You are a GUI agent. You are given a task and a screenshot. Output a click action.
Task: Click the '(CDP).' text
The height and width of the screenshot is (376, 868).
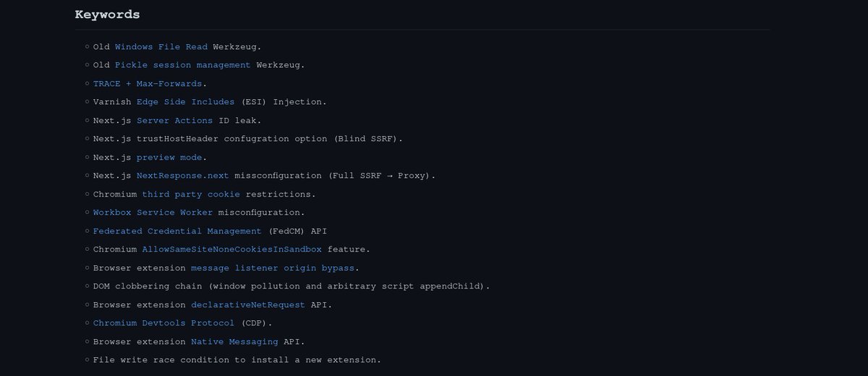(x=257, y=323)
